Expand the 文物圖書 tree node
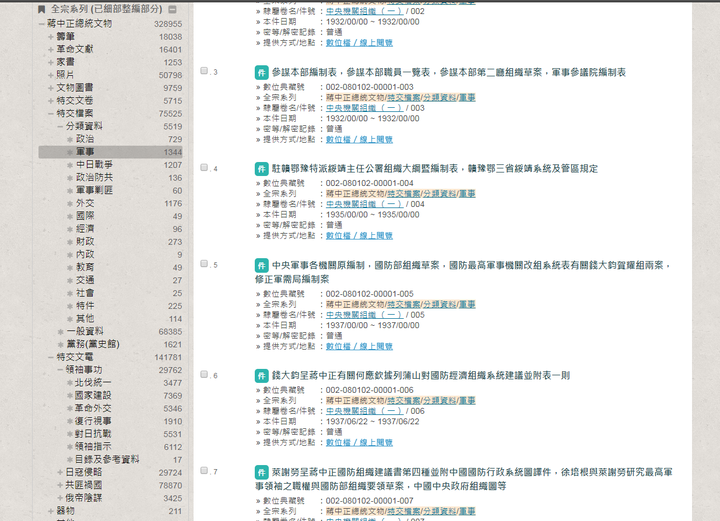This screenshot has width=720, height=521. click(x=51, y=88)
